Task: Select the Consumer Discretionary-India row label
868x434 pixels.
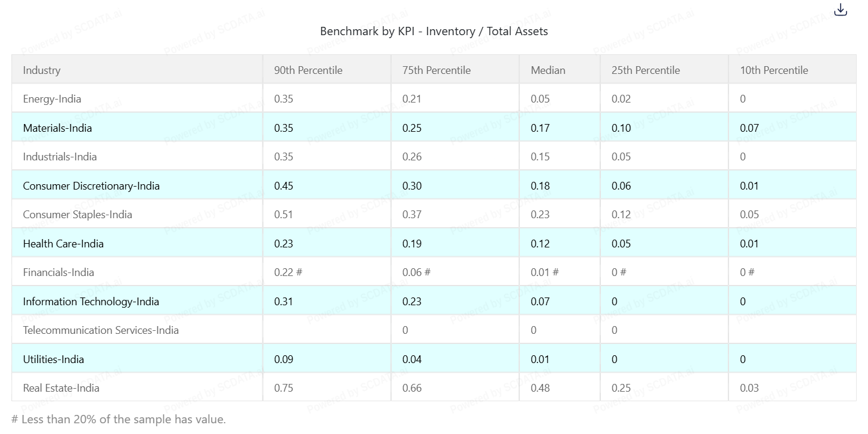Action: pos(91,185)
